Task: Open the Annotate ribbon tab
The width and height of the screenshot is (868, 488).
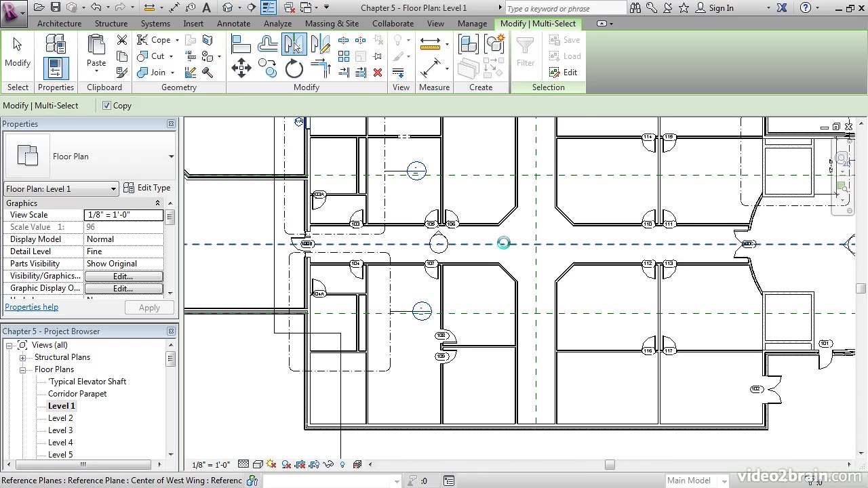Action: tap(233, 23)
